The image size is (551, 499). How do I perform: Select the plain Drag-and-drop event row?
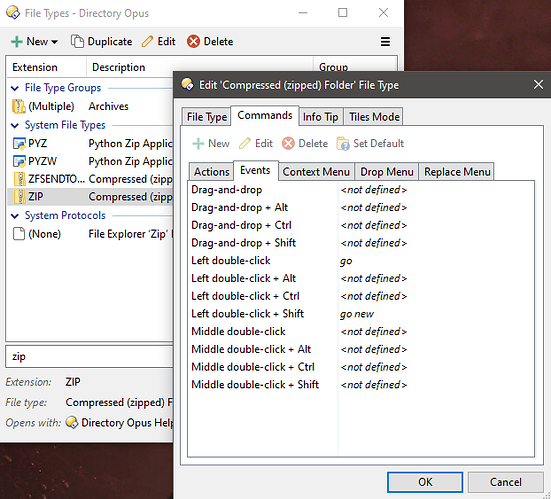pos(361,190)
